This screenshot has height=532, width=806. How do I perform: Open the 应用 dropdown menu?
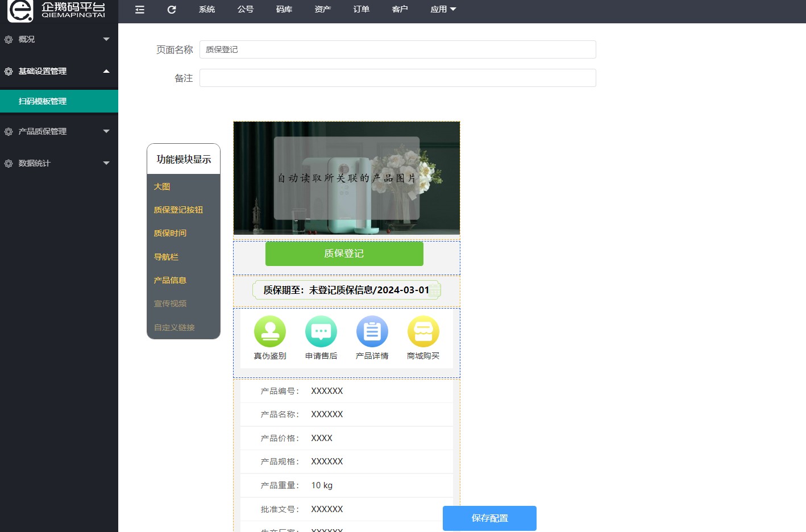coord(443,10)
